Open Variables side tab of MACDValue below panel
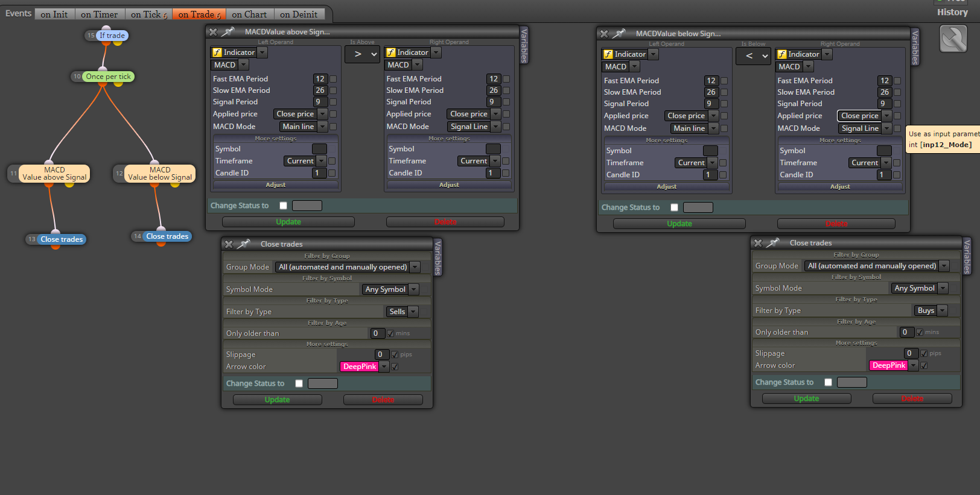980x495 pixels. point(915,47)
